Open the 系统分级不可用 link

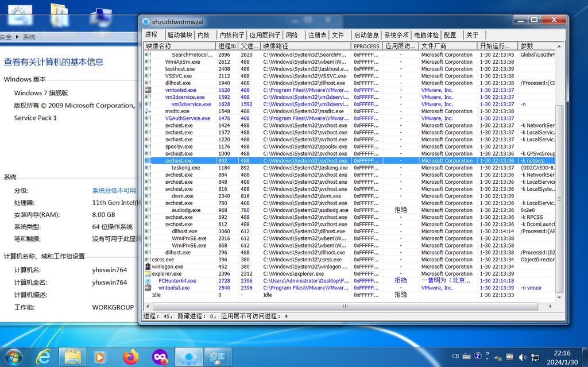114,191
